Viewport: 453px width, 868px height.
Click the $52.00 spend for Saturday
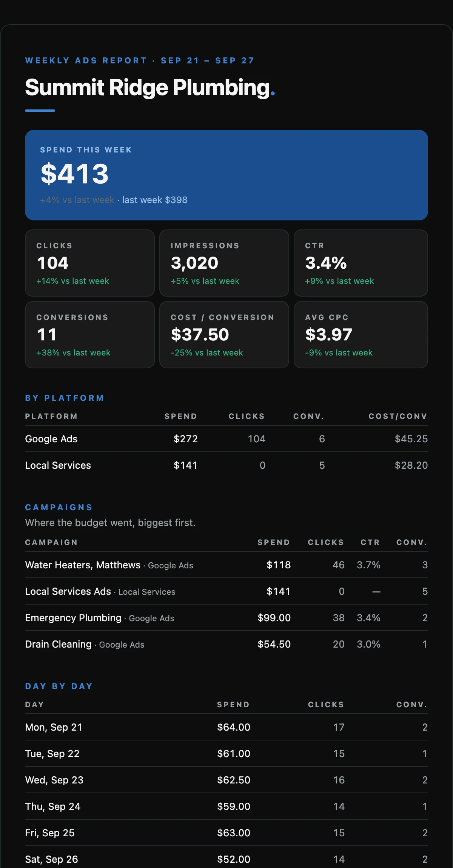[x=234, y=859]
